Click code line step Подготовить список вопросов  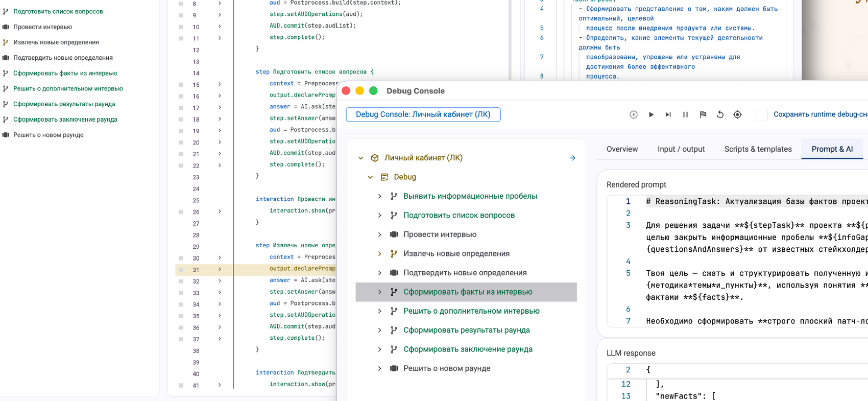[315, 72]
